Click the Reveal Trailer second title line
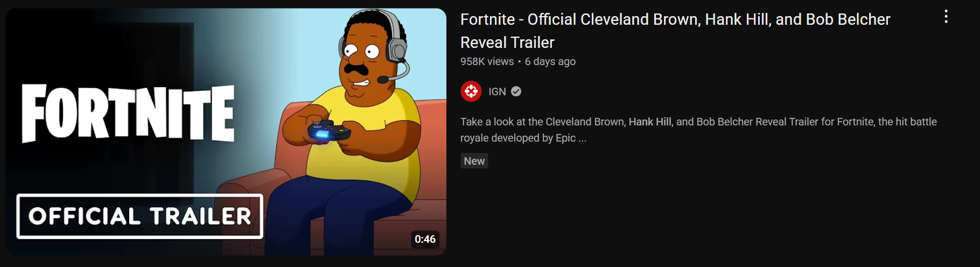 tap(507, 43)
